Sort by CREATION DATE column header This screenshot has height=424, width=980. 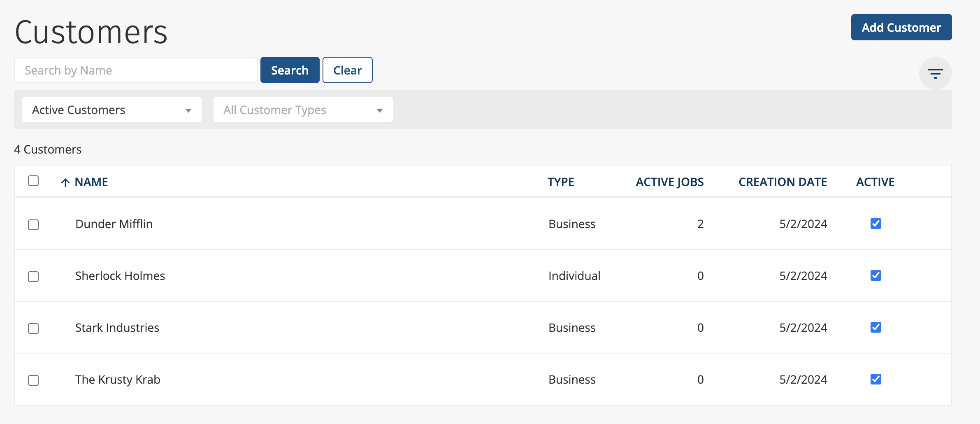coord(783,182)
